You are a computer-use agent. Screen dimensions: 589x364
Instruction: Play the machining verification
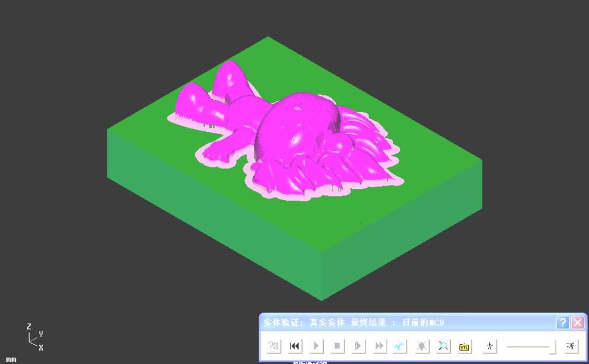point(316,346)
